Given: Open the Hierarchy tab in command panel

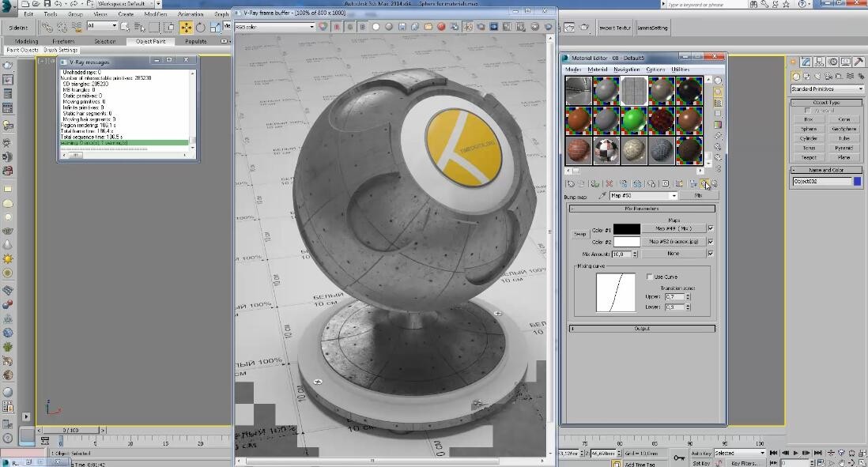Looking at the screenshot, I should click(819, 62).
